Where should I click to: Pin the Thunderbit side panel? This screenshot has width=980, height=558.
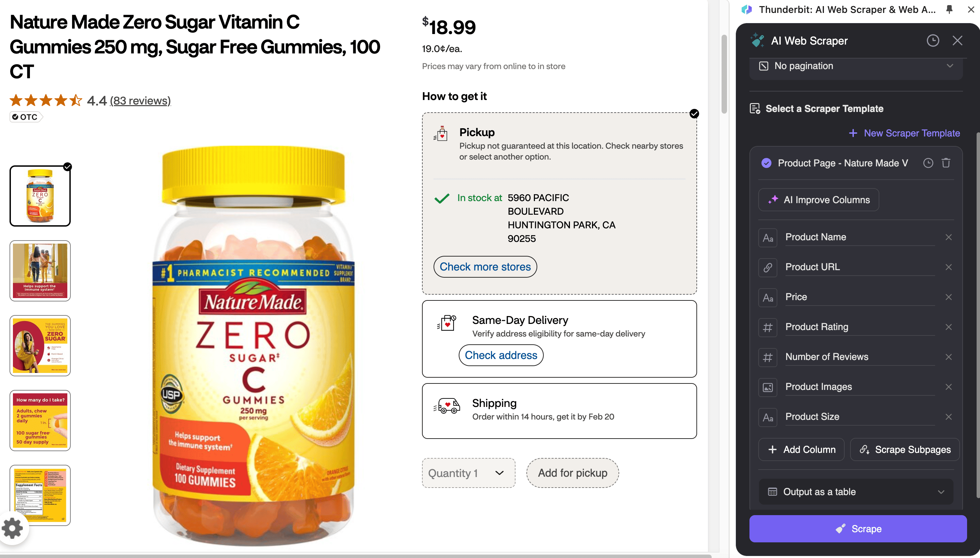pyautogui.click(x=949, y=10)
